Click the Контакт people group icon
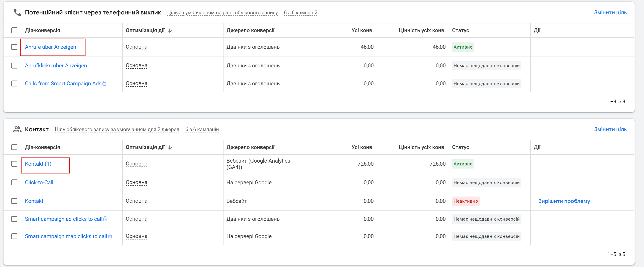 (x=17, y=129)
